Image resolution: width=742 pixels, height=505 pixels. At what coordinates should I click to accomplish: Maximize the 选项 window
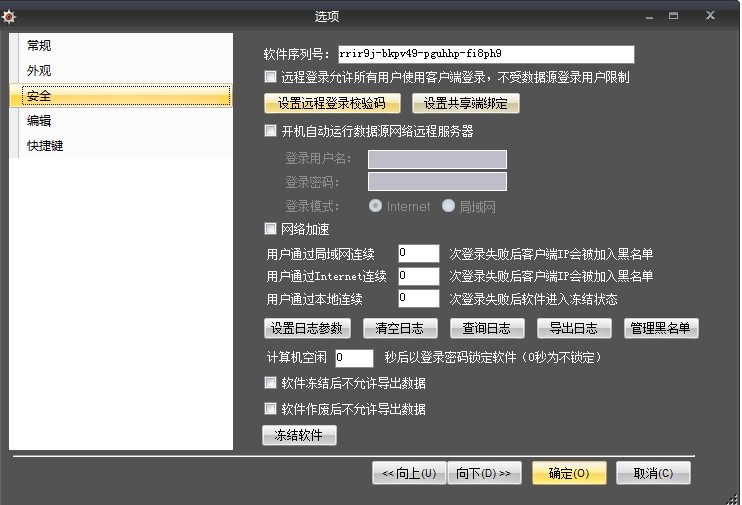point(673,16)
